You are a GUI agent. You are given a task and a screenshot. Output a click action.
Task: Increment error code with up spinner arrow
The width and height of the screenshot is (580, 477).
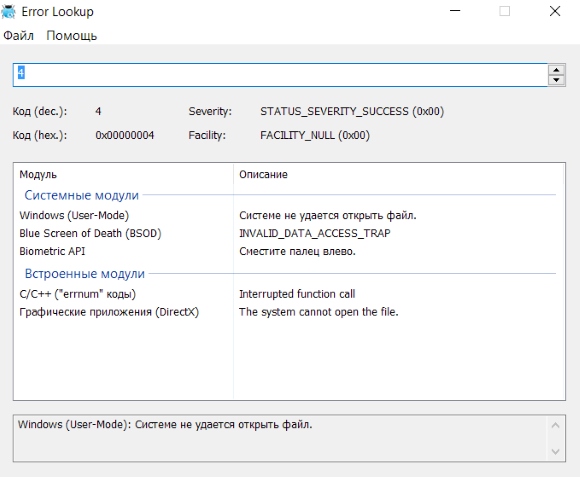pos(556,70)
